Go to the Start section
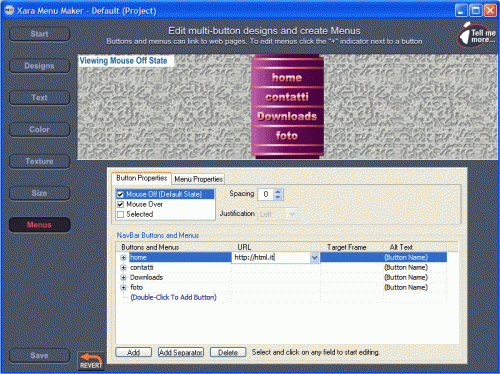Image resolution: width=500 pixels, height=374 pixels. click(39, 34)
